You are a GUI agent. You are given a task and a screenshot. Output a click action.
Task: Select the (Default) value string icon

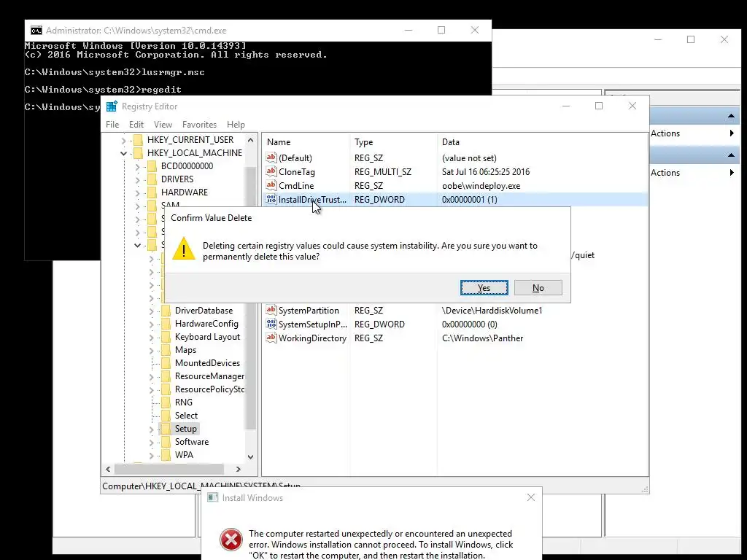pos(271,157)
